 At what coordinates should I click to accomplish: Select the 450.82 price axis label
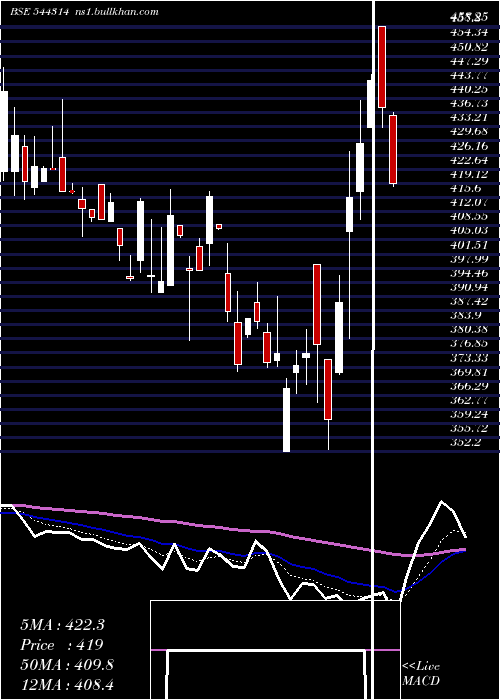pyautogui.click(x=468, y=46)
